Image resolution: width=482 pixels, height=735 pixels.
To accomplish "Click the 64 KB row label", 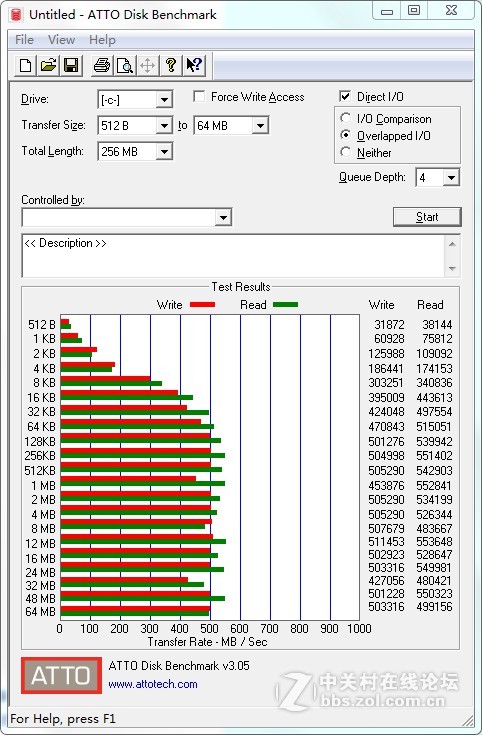I will tap(41, 427).
